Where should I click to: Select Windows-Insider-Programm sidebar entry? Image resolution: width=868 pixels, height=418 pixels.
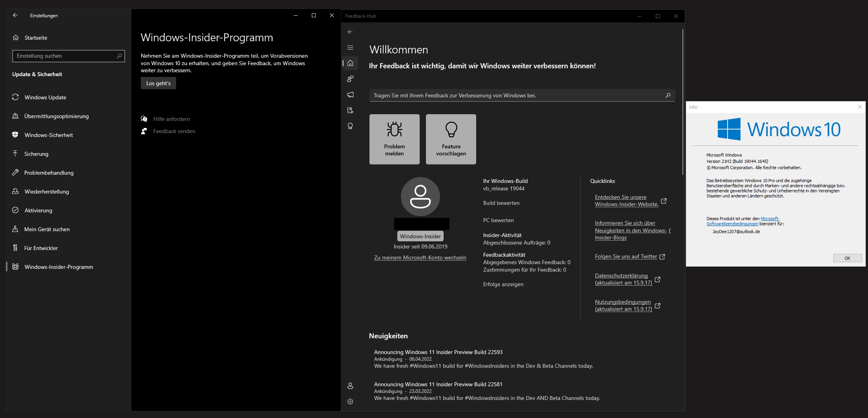tap(58, 267)
